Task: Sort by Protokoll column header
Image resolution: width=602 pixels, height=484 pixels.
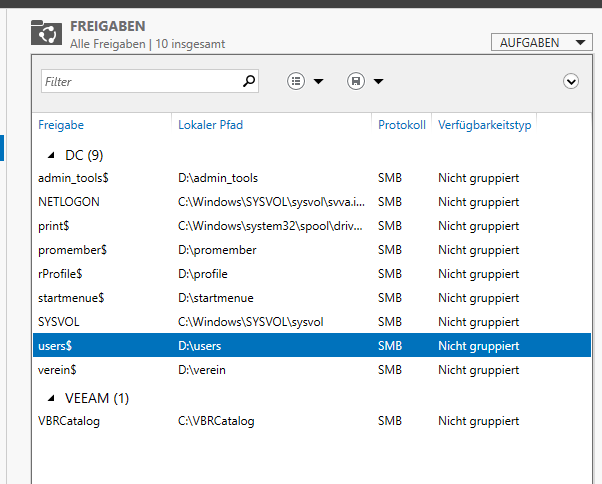Action: point(402,125)
